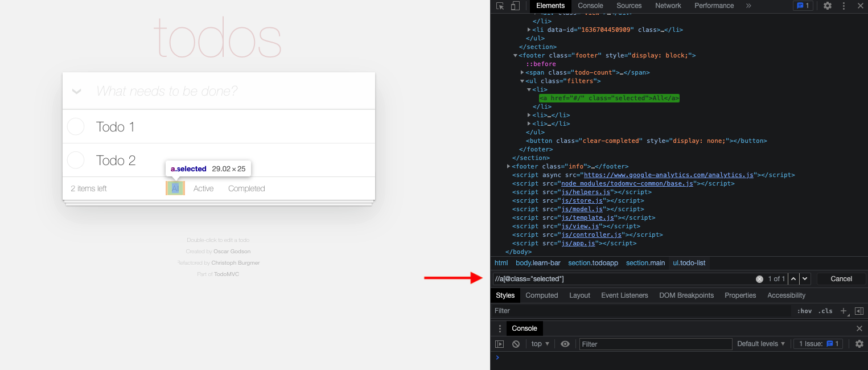The image size is (868, 370).
Task: Show the console sidebar icon
Action: tap(499, 344)
